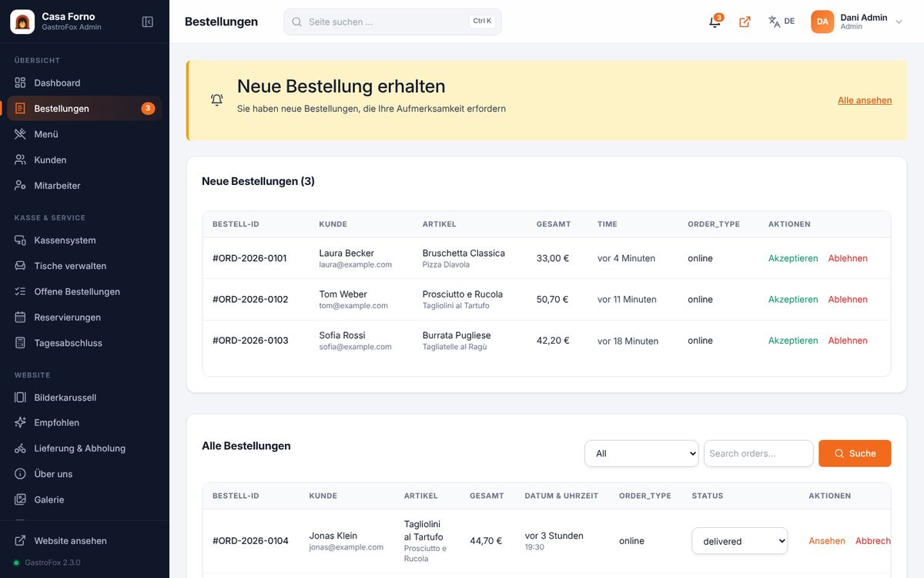The width and height of the screenshot is (924, 578).
Task: Select order ID #ORD-2026-0102
Action: point(250,299)
